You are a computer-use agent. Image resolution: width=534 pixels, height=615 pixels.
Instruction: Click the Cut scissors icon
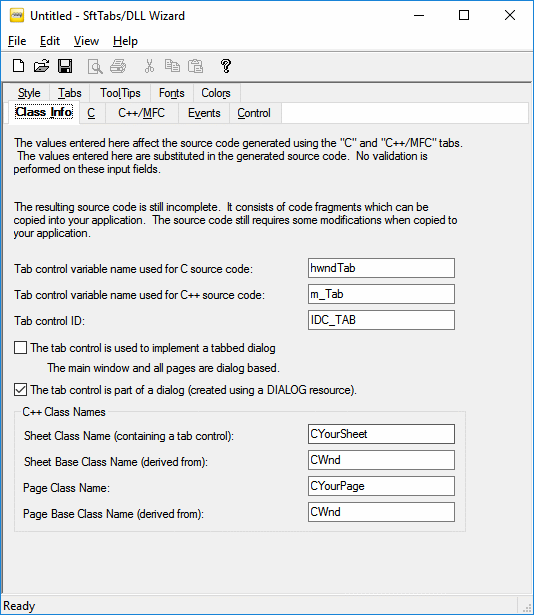tap(149, 66)
